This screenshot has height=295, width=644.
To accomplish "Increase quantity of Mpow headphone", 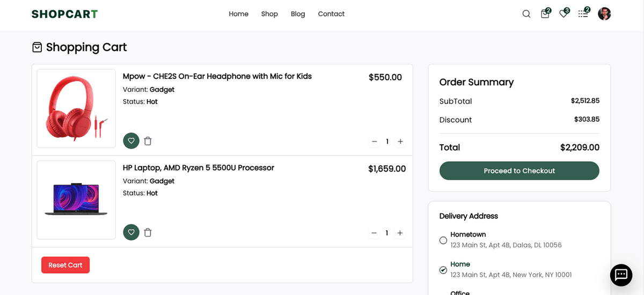I will point(400,142).
